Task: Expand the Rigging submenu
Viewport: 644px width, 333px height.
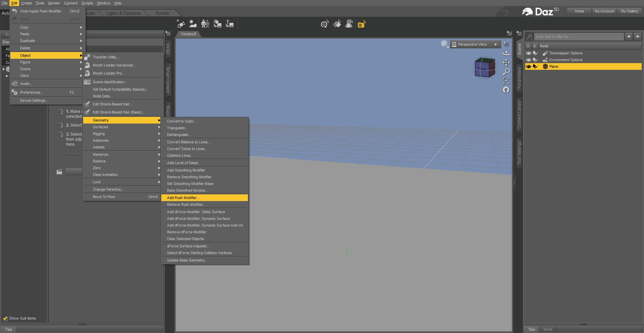Action: pyautogui.click(x=122, y=134)
